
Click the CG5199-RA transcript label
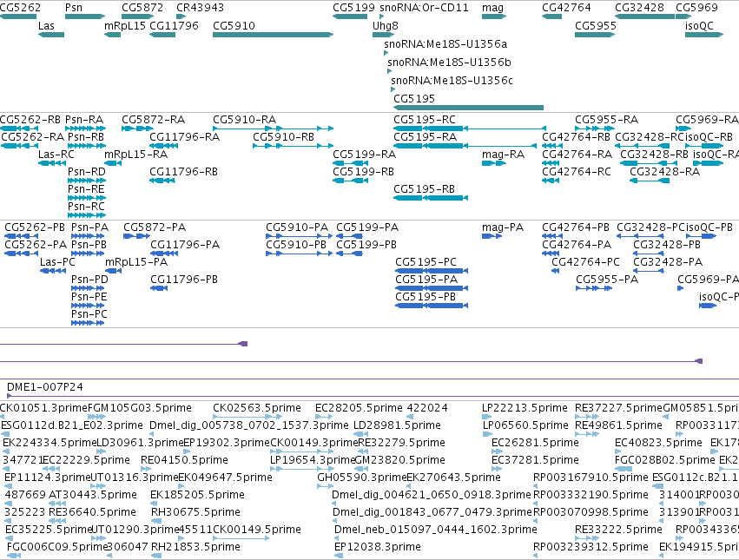(365, 155)
